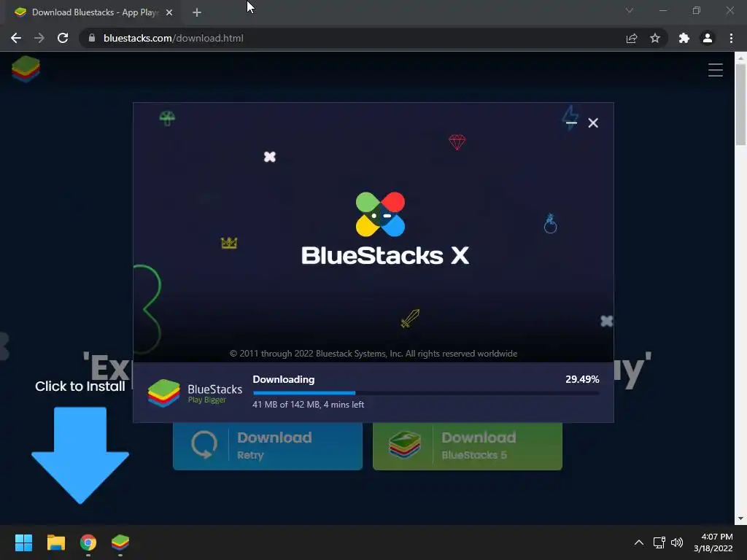747x560 pixels.
Task: Open Chrome's three-dot menu
Action: [x=731, y=38]
